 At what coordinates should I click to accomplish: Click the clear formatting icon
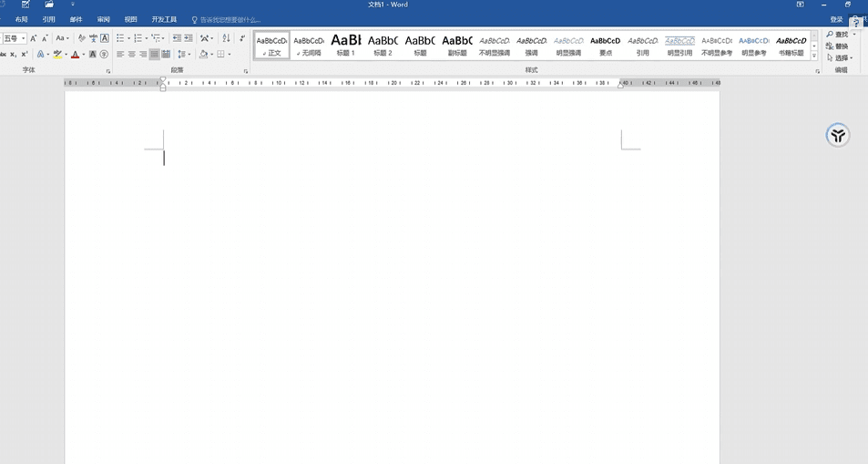pyautogui.click(x=82, y=38)
